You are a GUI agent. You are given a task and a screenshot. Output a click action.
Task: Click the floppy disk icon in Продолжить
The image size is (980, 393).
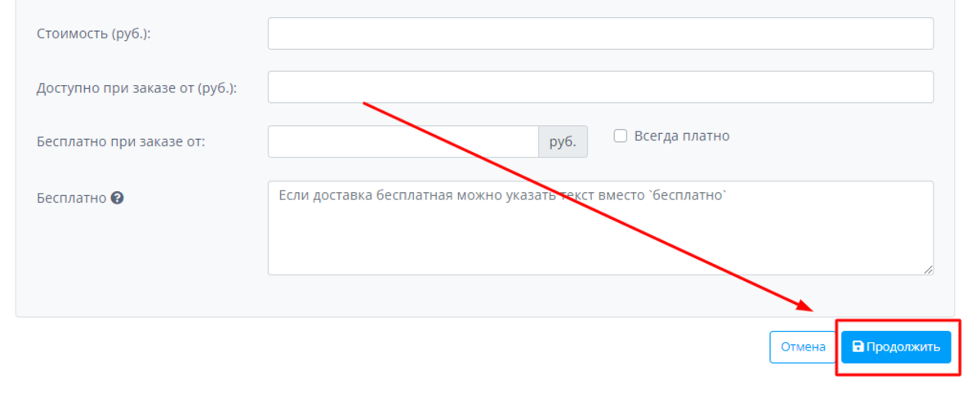tap(857, 346)
